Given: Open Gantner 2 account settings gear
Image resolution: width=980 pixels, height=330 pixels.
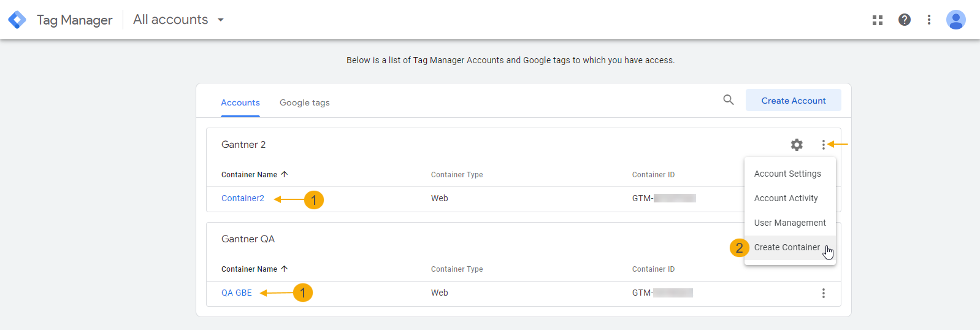Looking at the screenshot, I should (797, 145).
